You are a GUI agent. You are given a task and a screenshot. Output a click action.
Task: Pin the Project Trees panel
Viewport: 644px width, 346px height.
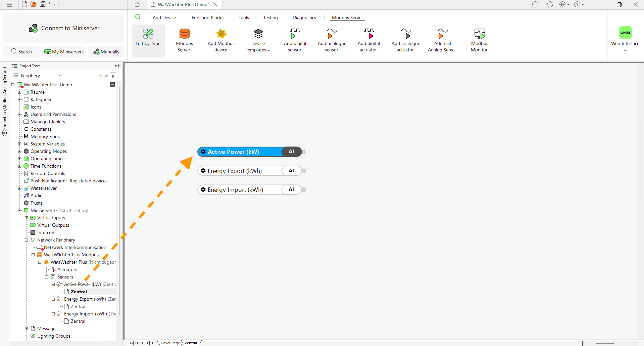pyautogui.click(x=117, y=66)
